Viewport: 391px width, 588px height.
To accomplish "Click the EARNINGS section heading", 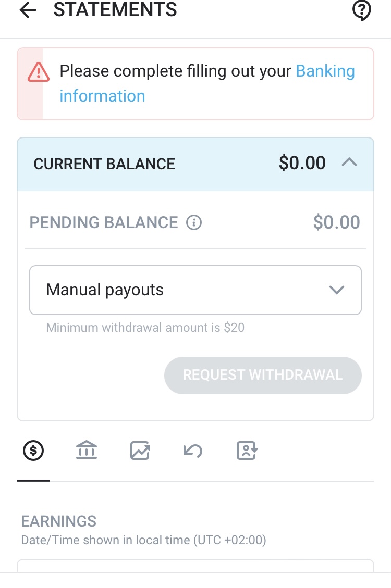I will 59,521.
